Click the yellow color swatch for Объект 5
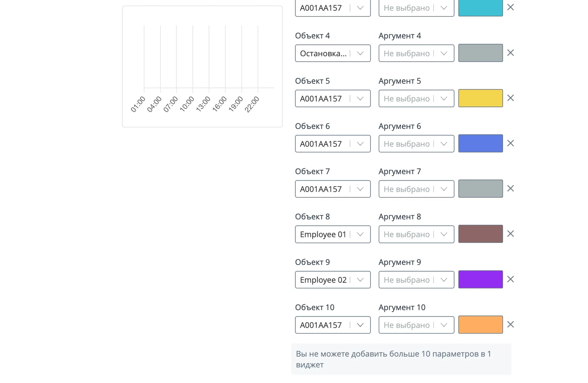 480,98
